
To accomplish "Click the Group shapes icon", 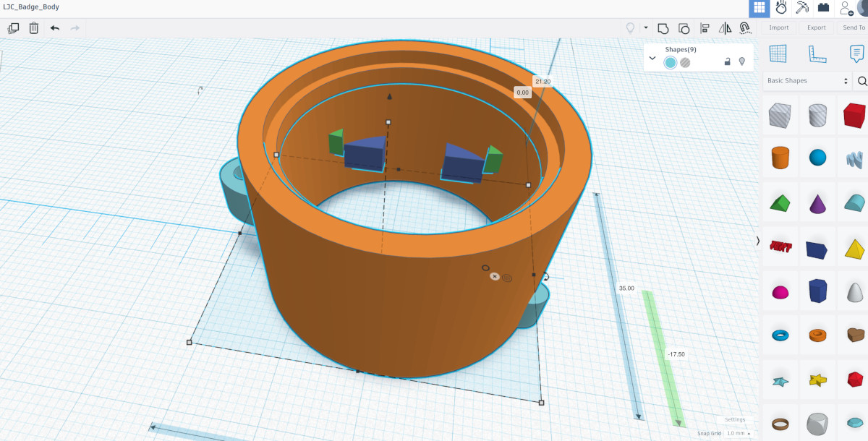I will [663, 28].
